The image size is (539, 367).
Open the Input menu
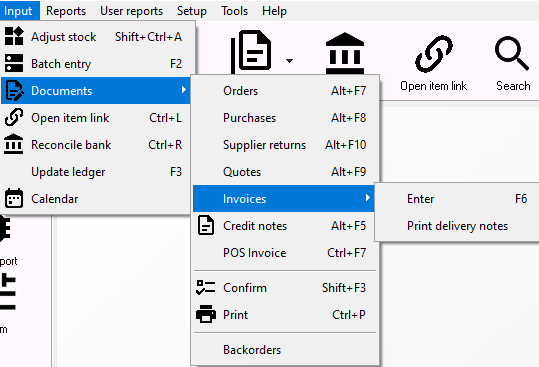[x=19, y=11]
